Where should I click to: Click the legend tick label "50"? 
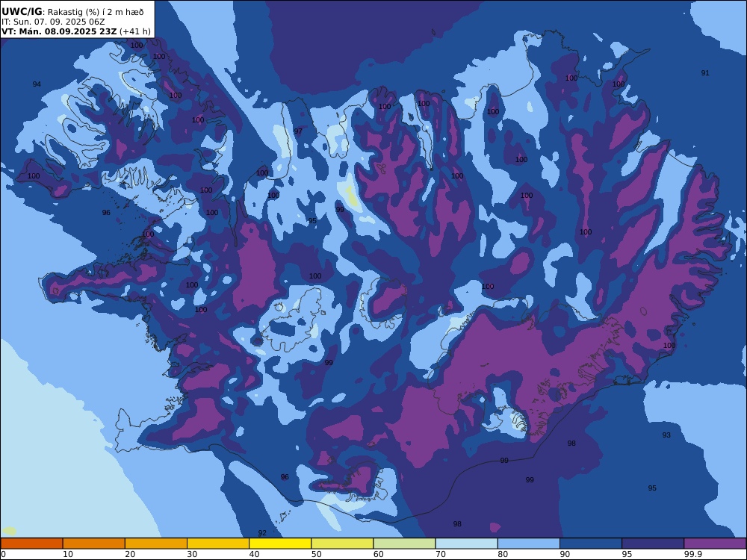316,554
